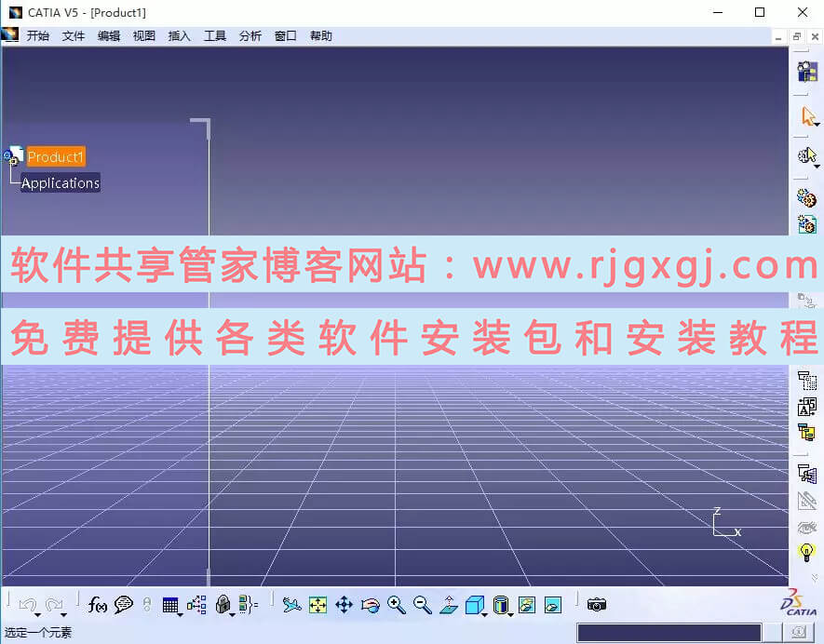Open the 视图 menu
The image size is (824, 644).
(144, 35)
